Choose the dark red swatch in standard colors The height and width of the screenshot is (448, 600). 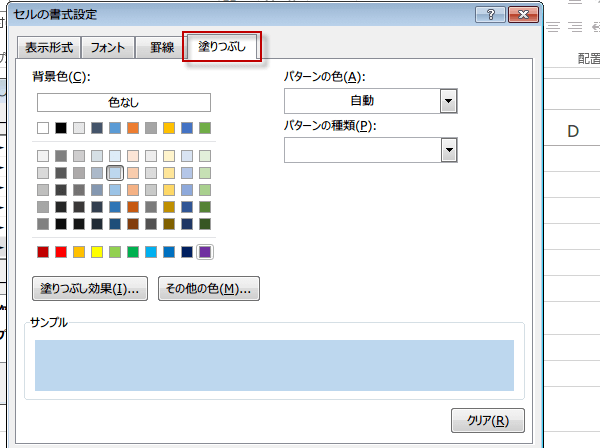tap(43, 252)
